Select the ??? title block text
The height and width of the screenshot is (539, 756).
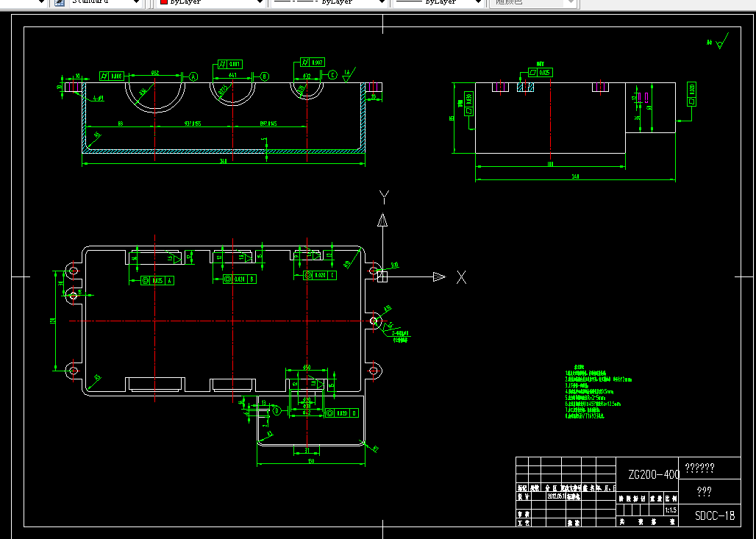click(704, 492)
